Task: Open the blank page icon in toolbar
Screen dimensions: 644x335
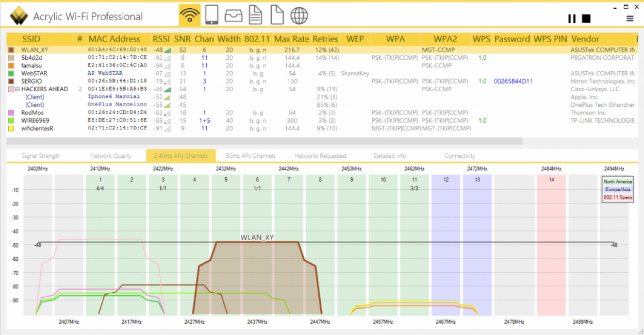Action: [x=277, y=15]
